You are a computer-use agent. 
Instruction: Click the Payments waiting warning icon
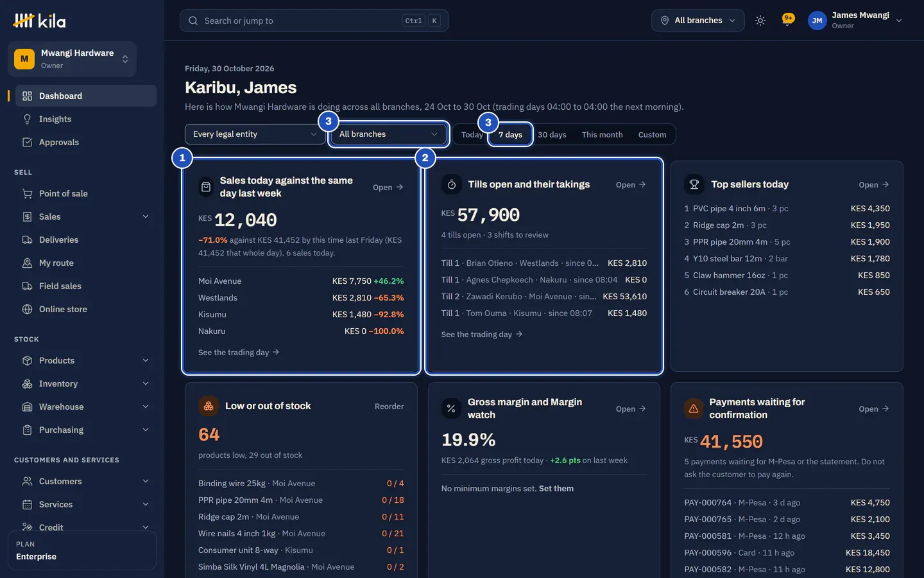pyautogui.click(x=694, y=408)
